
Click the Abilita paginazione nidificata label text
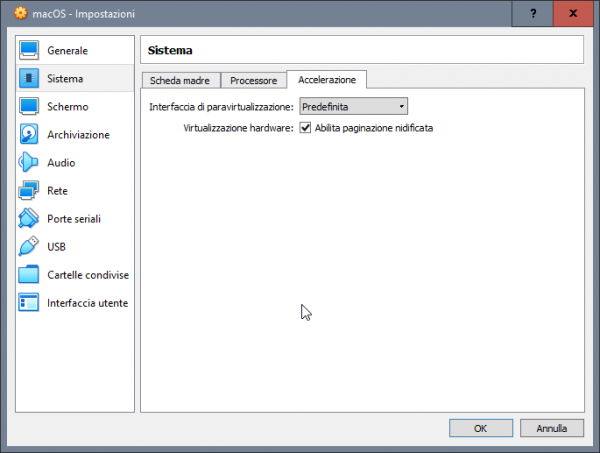[x=374, y=128]
